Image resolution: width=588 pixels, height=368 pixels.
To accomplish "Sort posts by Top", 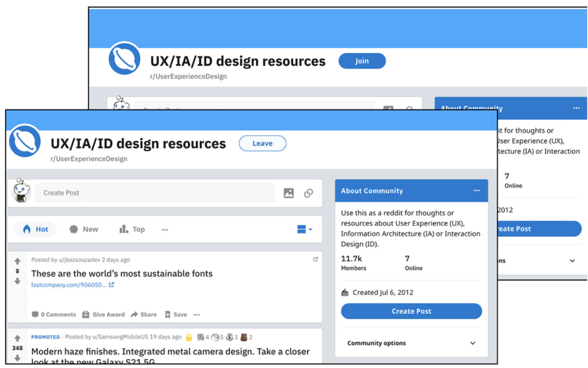I will point(132,229).
